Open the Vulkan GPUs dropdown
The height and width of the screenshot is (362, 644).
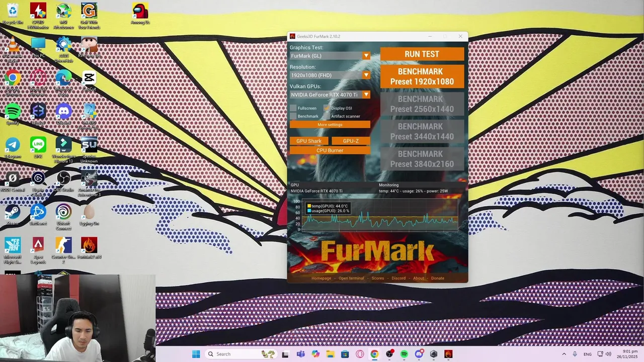click(x=330, y=95)
